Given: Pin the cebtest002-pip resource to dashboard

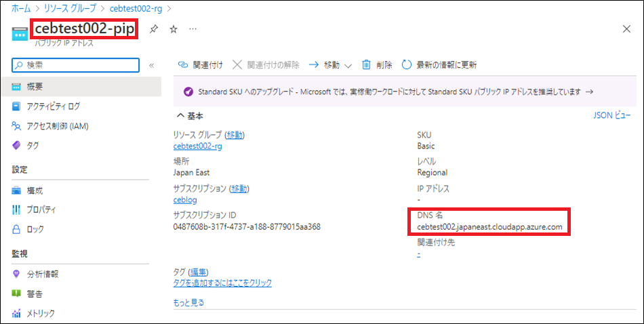Looking at the screenshot, I should pyautogui.click(x=154, y=29).
